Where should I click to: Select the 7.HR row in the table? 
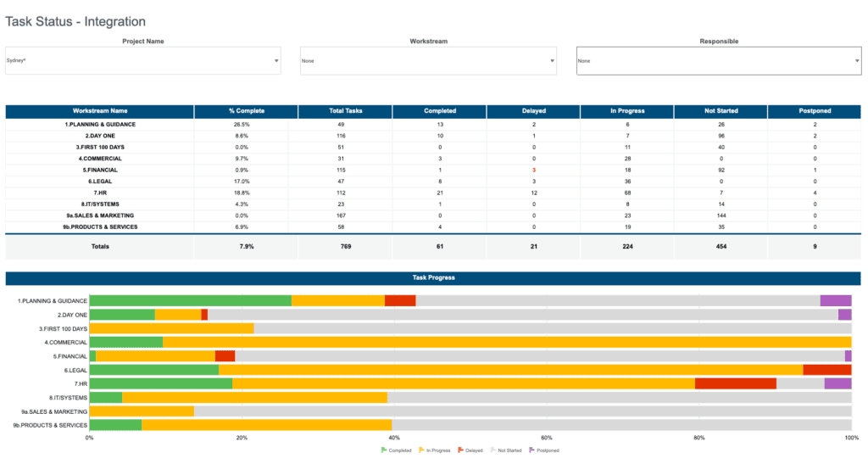100,193
